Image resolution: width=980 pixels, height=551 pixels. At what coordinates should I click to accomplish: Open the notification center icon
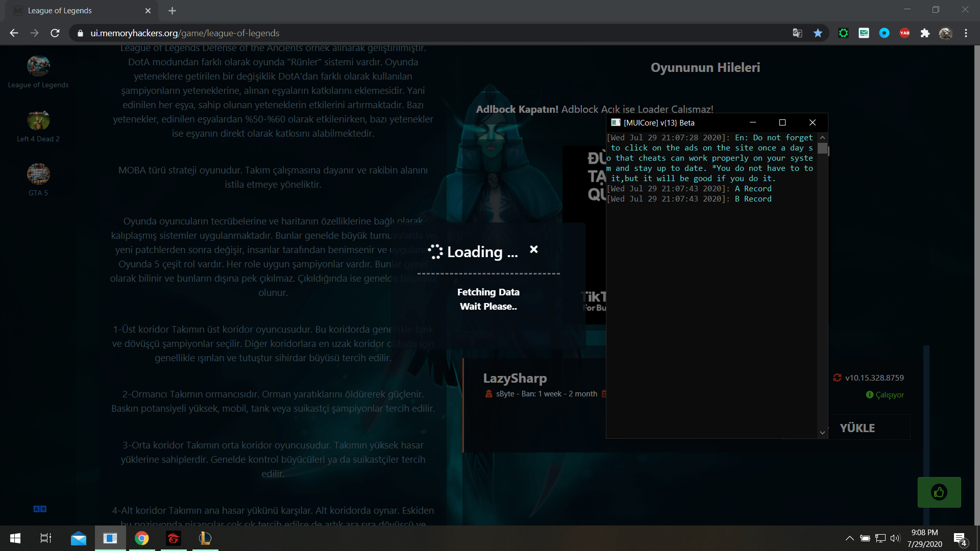pos(960,539)
